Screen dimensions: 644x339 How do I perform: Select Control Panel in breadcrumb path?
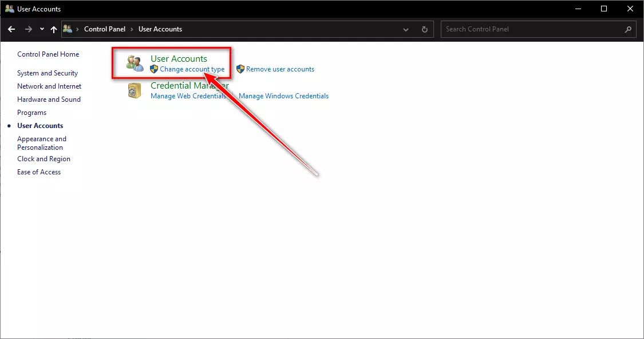coord(105,29)
